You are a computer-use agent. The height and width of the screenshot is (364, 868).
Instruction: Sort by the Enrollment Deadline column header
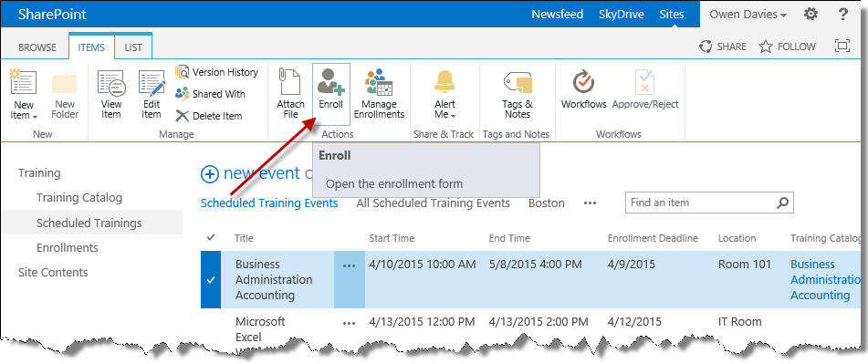click(653, 238)
